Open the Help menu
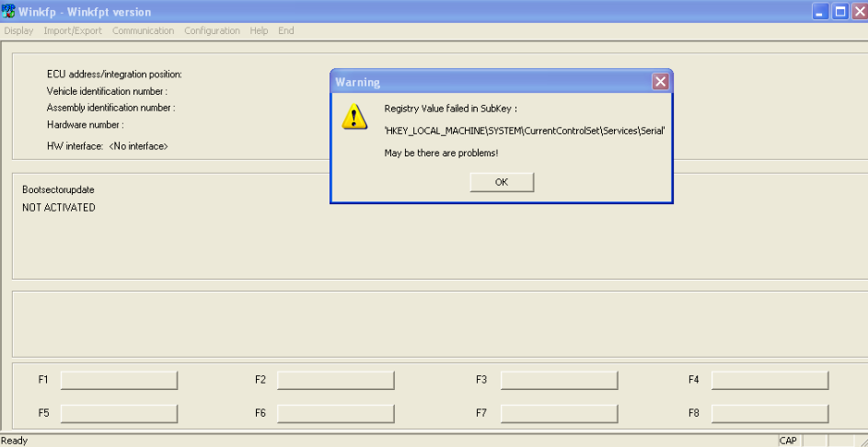 (259, 31)
